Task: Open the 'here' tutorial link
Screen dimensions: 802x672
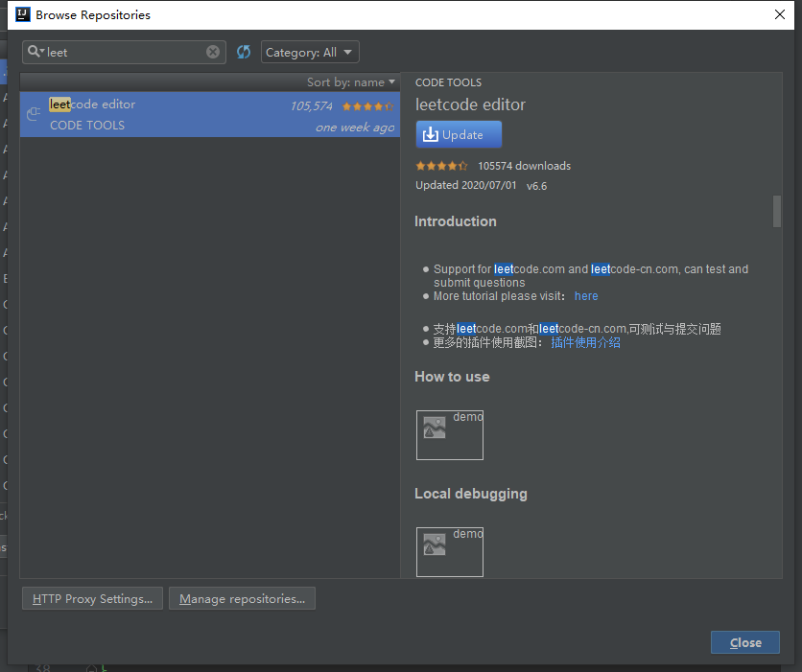Action: (586, 296)
